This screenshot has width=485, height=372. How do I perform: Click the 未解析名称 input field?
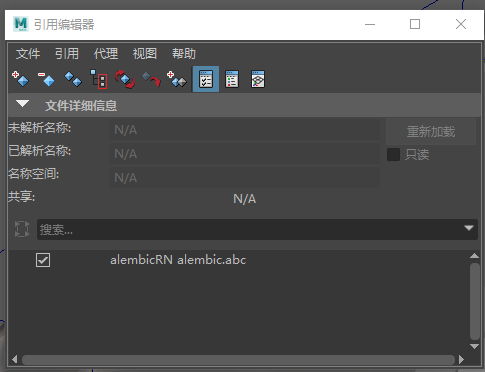244,130
